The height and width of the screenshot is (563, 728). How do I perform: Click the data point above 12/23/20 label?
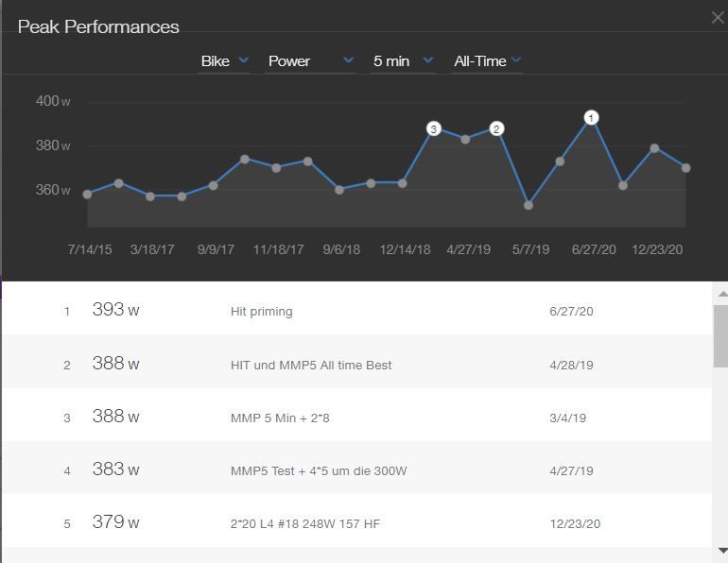[654, 148]
